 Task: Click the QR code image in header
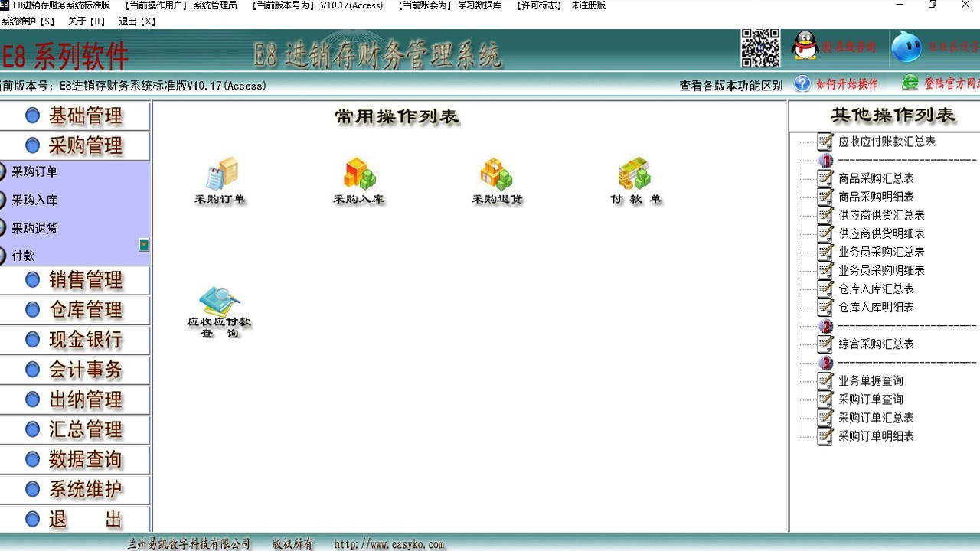pos(760,47)
